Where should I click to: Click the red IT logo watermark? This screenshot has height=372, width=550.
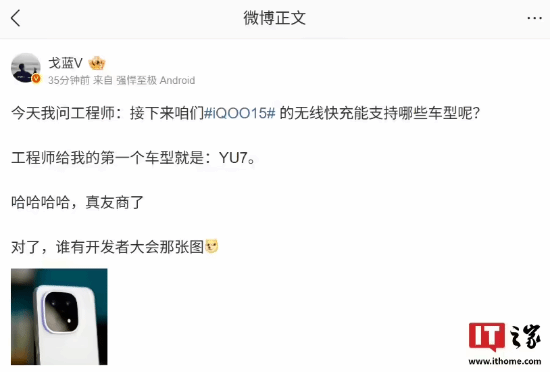coord(487,336)
